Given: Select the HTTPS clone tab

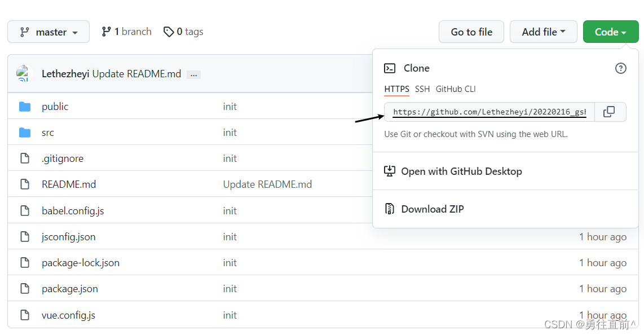Looking at the screenshot, I should 396,89.
